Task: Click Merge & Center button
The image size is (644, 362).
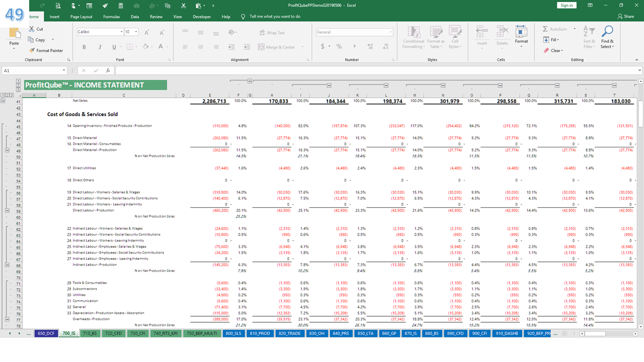Action: coord(276,47)
